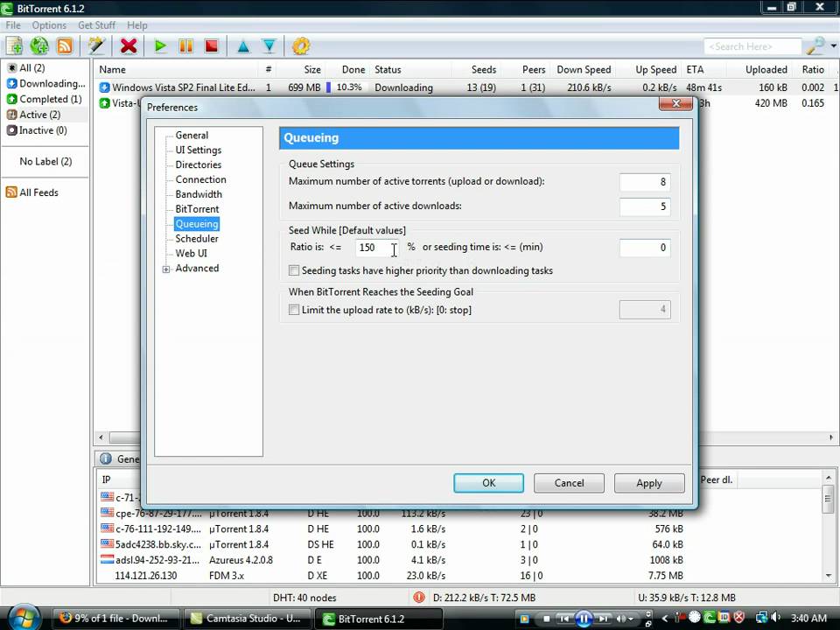Click the seeding time minutes field

tap(645, 248)
